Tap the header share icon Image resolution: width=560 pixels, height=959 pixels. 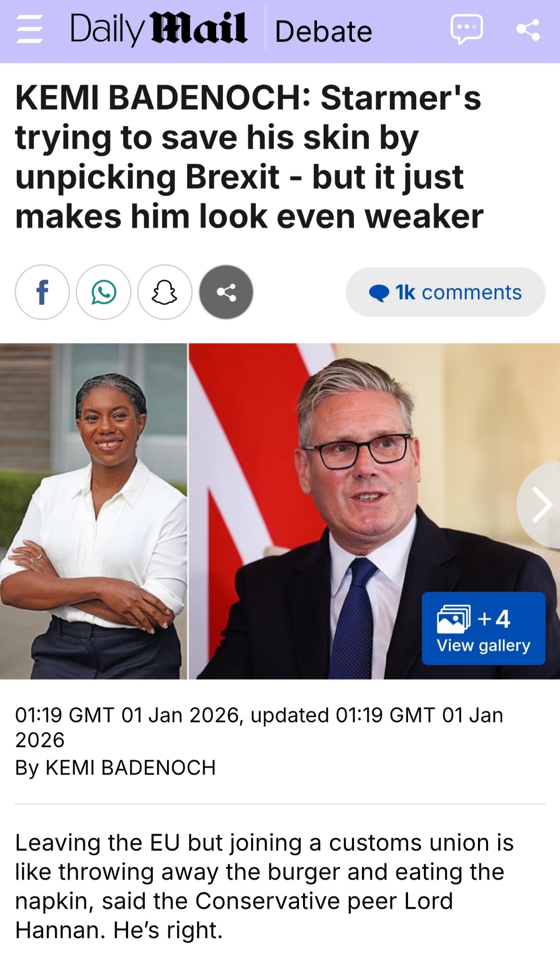point(528,30)
